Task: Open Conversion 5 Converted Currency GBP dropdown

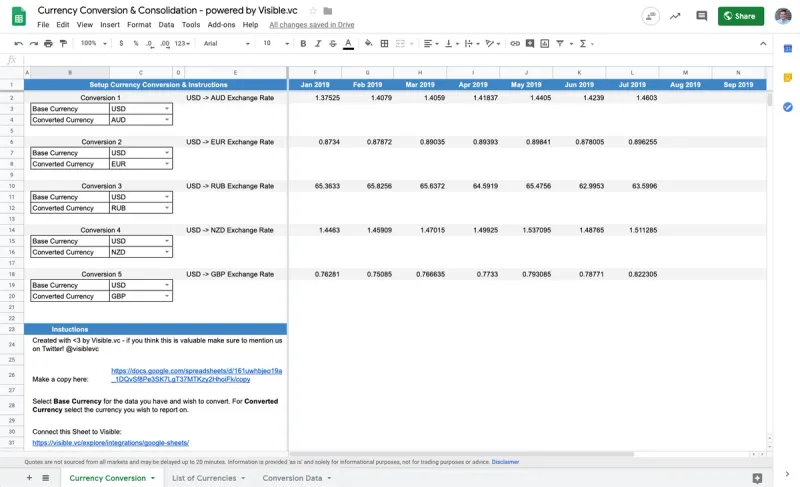Action: [167, 296]
